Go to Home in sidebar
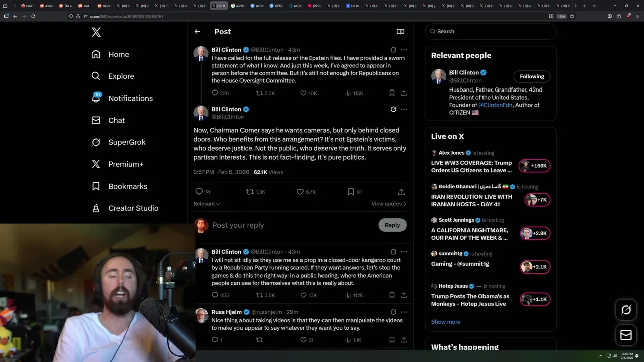The width and height of the screenshot is (644, 362). coord(110,54)
